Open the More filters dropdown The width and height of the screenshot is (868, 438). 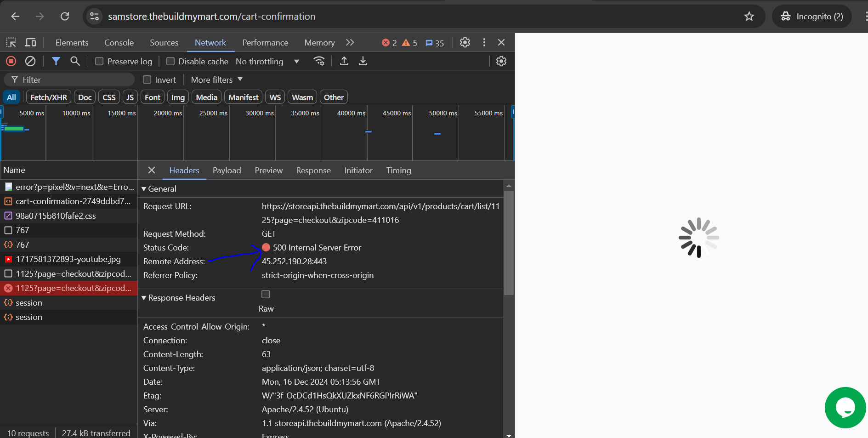tap(217, 80)
